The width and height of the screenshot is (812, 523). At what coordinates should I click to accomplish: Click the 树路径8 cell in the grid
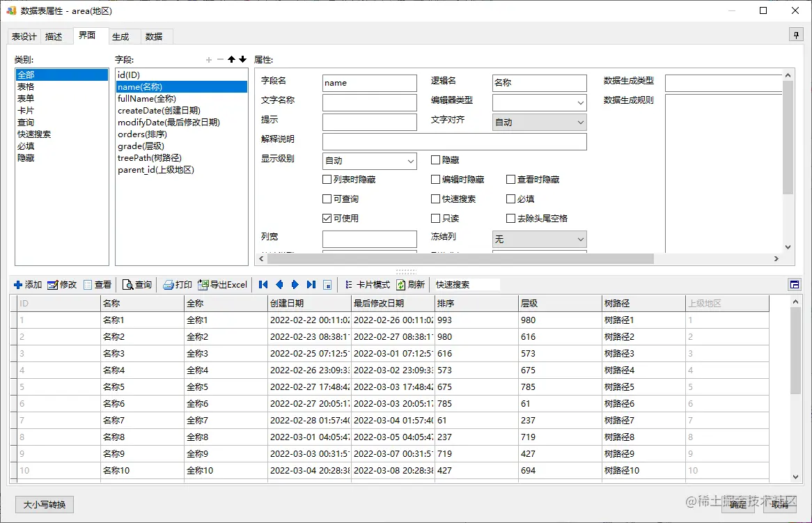[x=643, y=437]
